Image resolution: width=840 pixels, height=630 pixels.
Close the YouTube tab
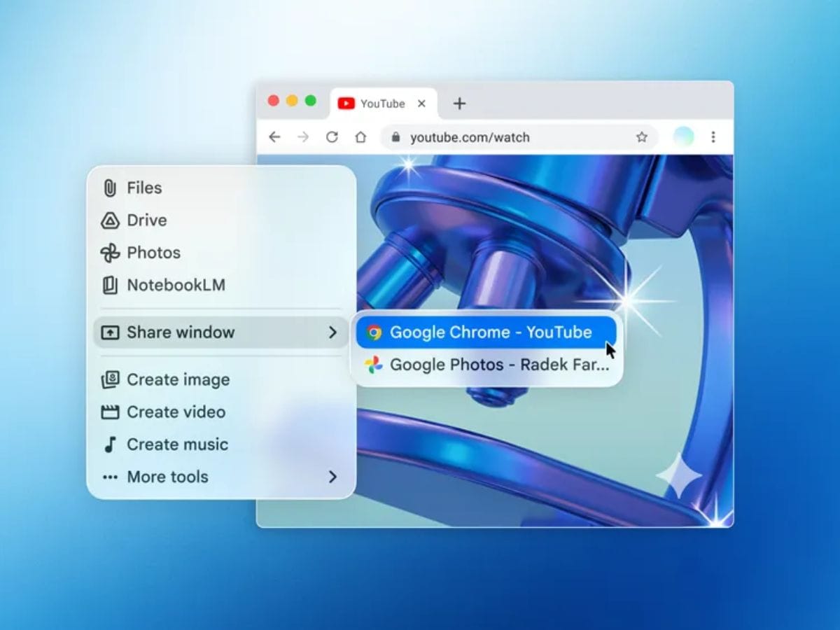tap(421, 104)
